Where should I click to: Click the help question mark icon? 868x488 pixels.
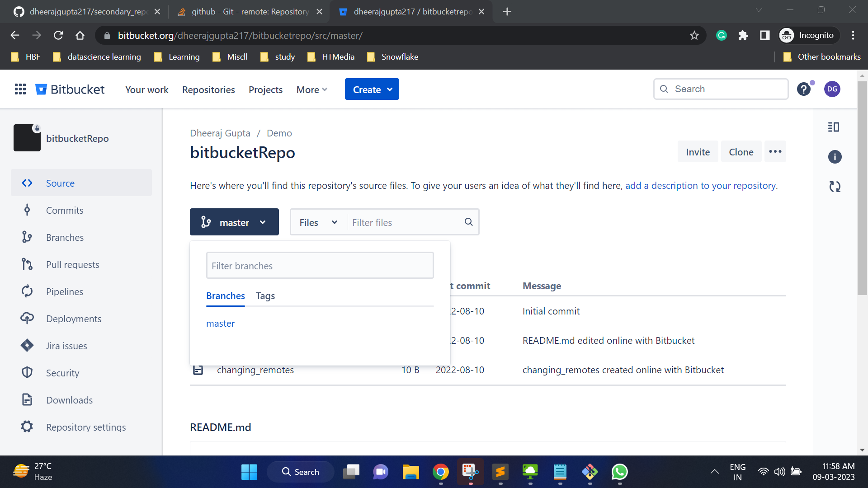pyautogui.click(x=804, y=89)
